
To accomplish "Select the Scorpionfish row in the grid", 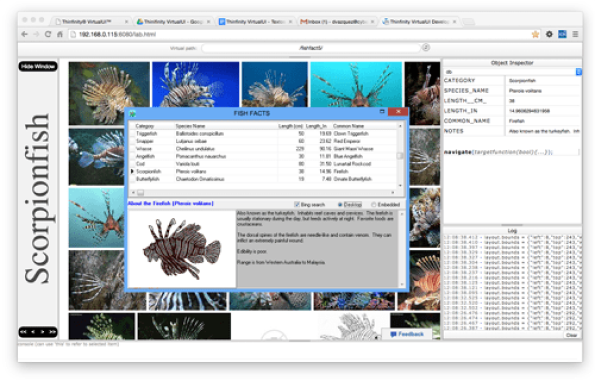I will [264, 171].
